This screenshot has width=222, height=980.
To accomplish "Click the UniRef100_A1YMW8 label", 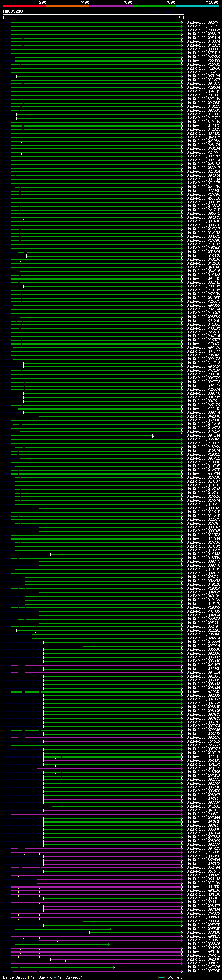I will (203, 554).
